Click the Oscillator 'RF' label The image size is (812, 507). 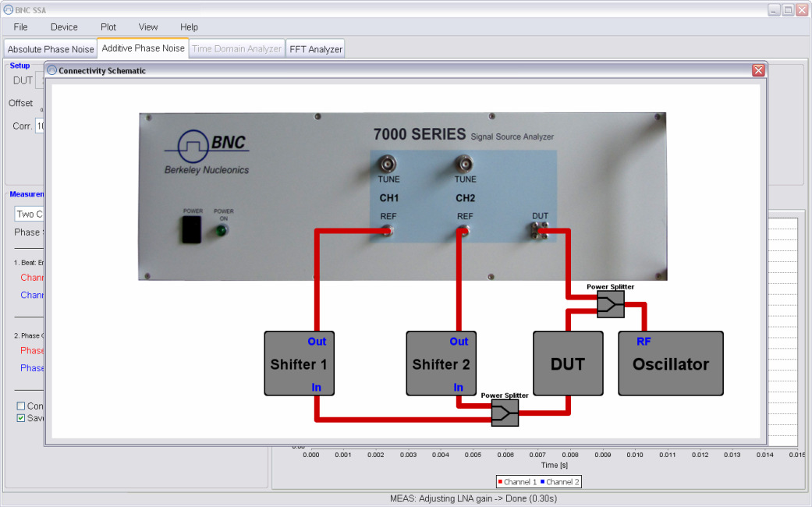coord(644,342)
